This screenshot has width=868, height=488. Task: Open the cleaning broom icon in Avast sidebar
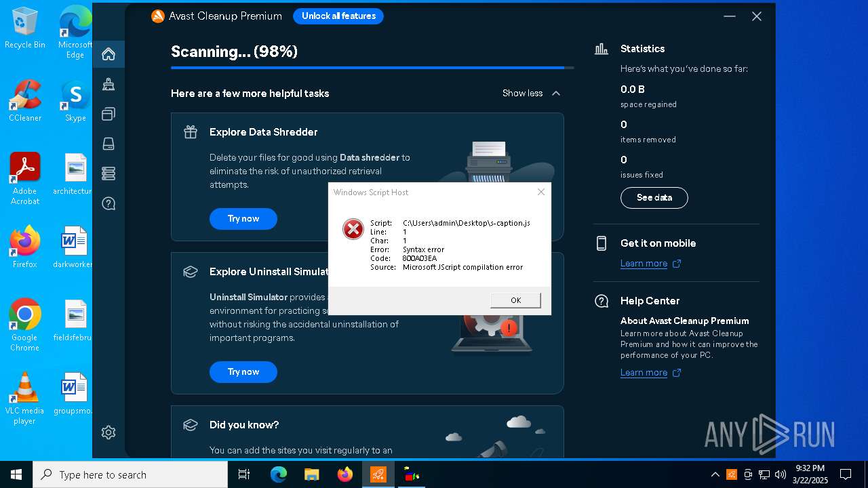(x=108, y=84)
